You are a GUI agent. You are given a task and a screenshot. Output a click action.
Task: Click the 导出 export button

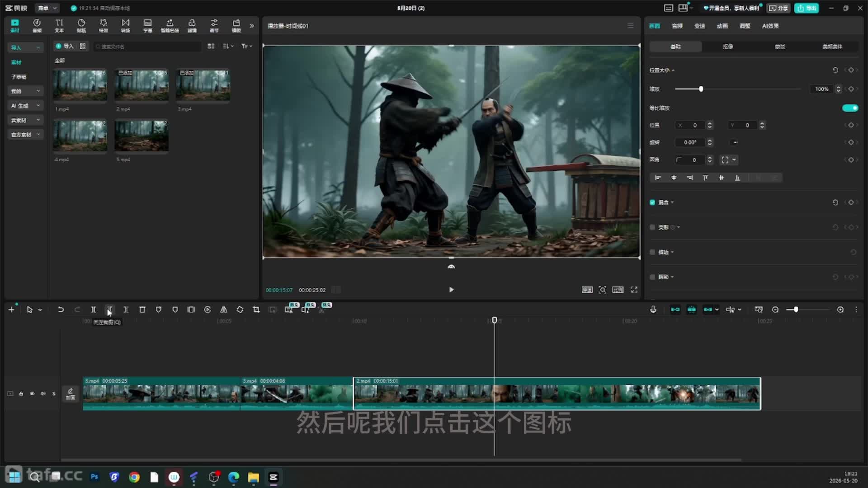click(807, 8)
